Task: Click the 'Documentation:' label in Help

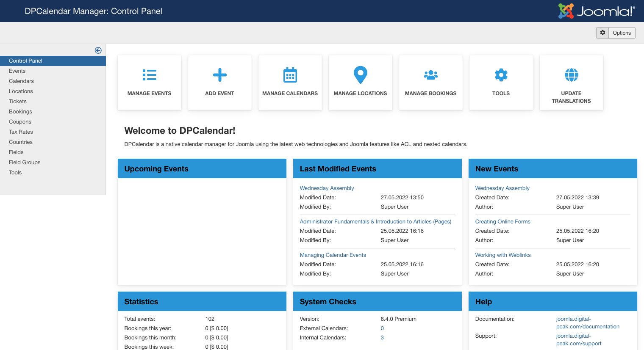Action: click(x=494, y=319)
